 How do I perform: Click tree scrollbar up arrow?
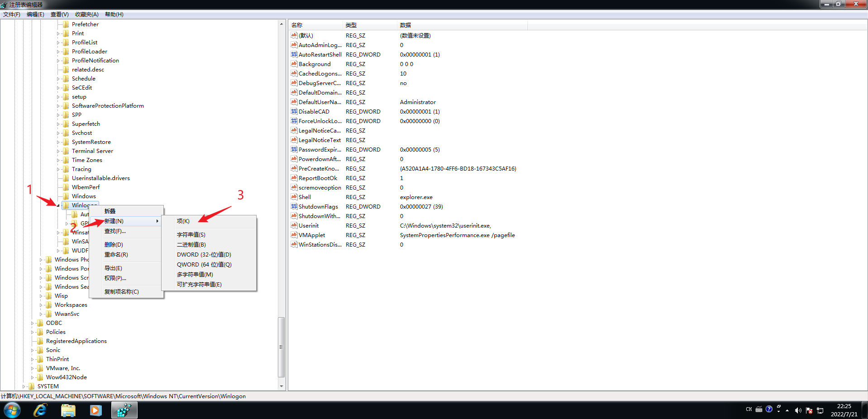tap(281, 24)
